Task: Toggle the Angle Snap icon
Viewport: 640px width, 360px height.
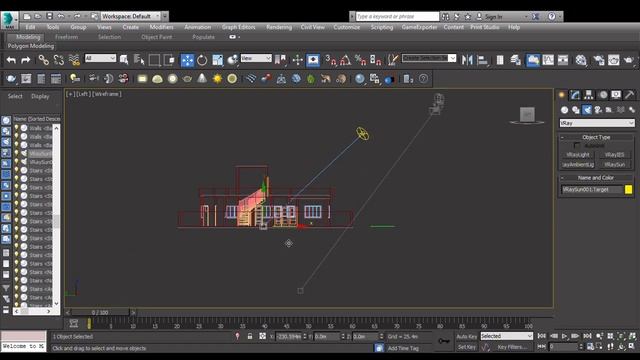Action: pyautogui.click(x=345, y=60)
